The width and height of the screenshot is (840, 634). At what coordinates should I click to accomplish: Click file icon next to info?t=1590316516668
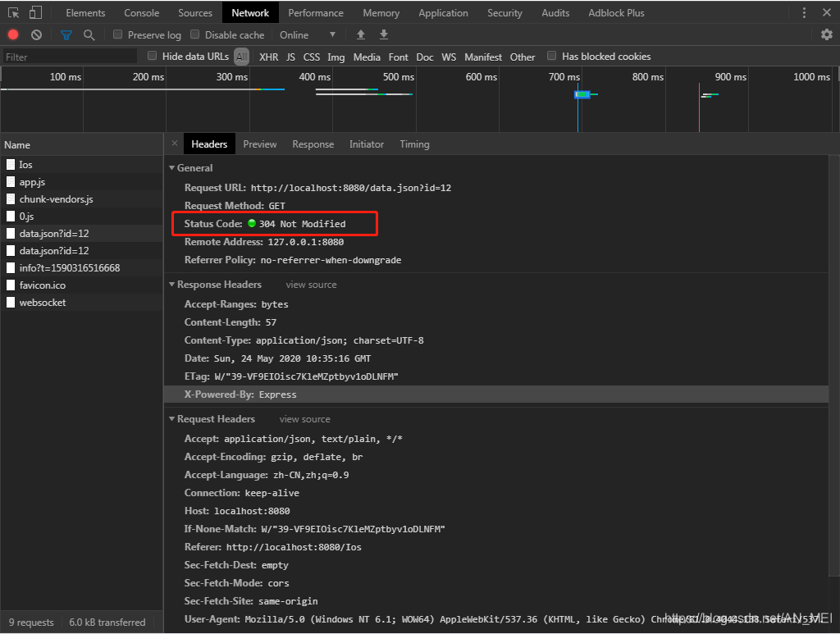pos(11,267)
